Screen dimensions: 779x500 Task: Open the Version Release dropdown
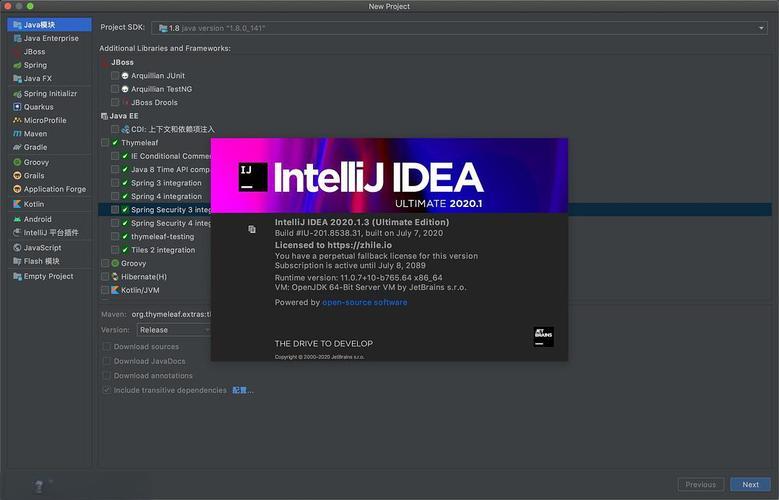click(174, 330)
